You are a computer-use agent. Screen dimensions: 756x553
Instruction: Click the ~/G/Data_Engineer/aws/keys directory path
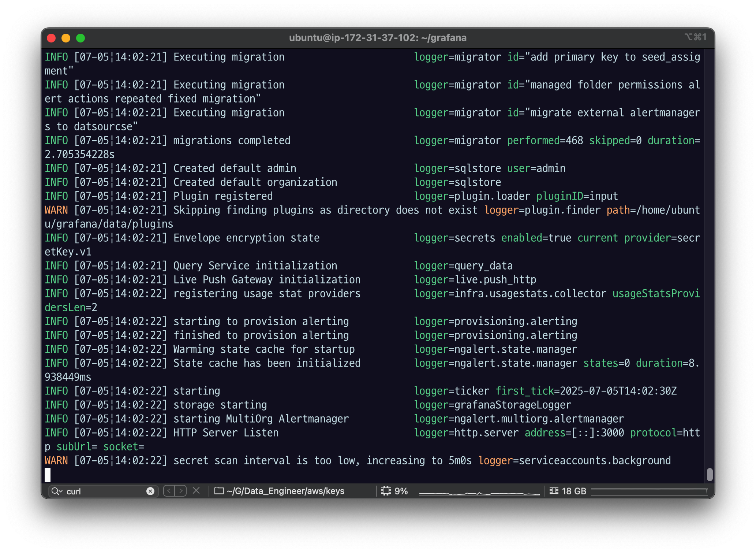click(285, 491)
